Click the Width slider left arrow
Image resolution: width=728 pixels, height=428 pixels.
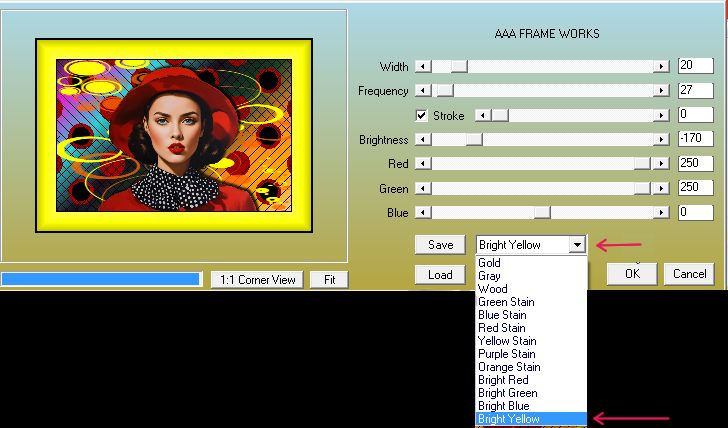tap(422, 66)
